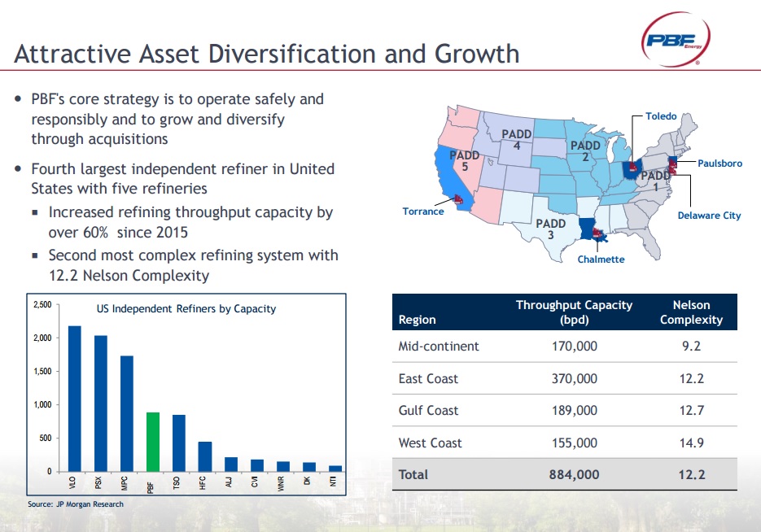This screenshot has width=761, height=532.
Task: Click the ALJ bar in chart
Action: click(x=231, y=464)
